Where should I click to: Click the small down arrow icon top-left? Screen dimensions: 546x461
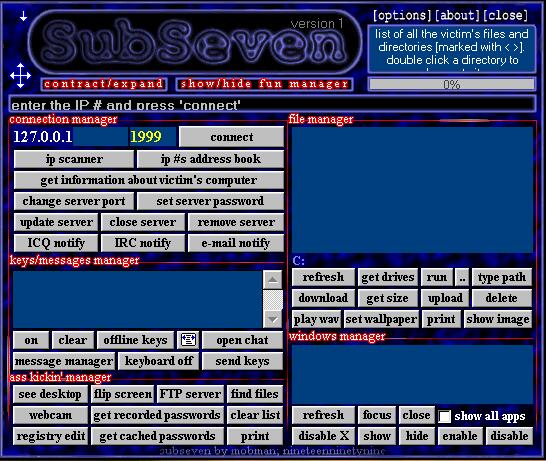point(23,16)
